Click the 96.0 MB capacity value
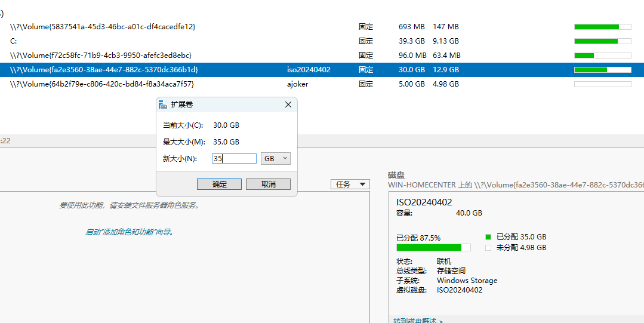The image size is (644, 323). click(412, 55)
